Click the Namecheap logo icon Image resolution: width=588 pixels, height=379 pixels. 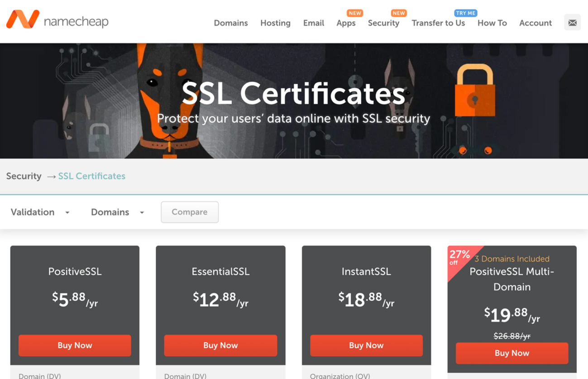point(22,20)
